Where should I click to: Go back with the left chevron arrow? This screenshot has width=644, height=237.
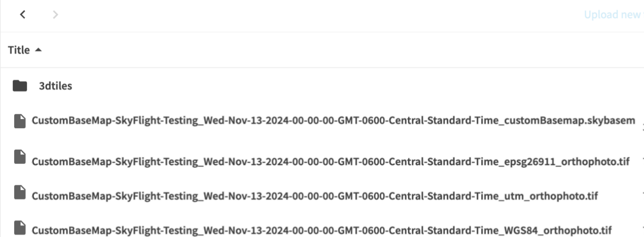pyautogui.click(x=22, y=15)
